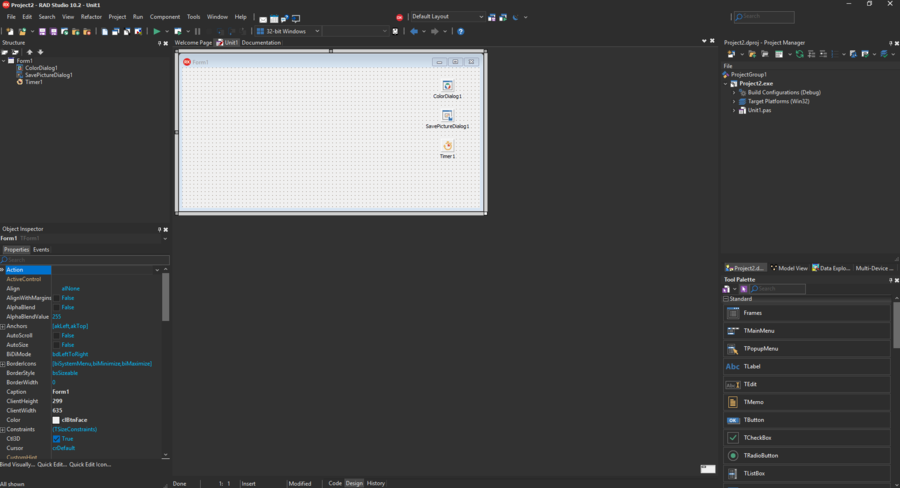The image size is (900, 488).
Task: Click the green Run button in the toolbar
Action: pos(157,32)
